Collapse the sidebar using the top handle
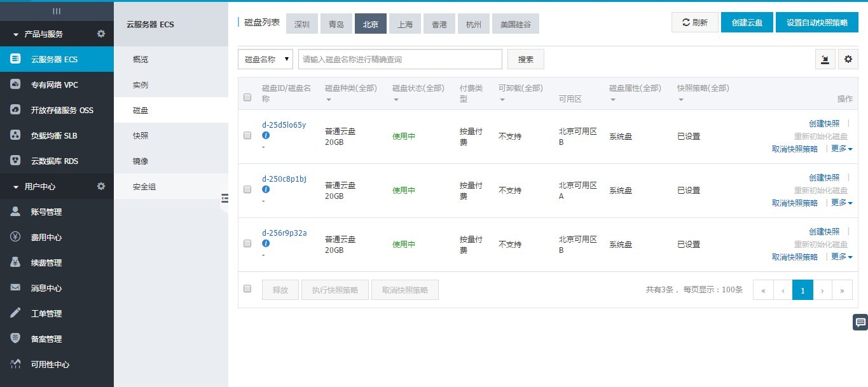Viewport: 868px width, 387px height. 57,11
